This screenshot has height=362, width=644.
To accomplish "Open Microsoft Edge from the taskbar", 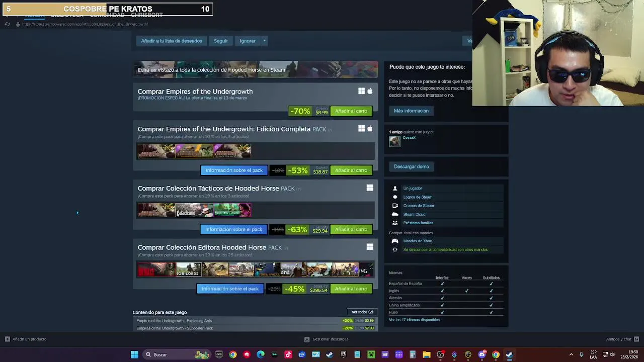I will tap(260, 354).
